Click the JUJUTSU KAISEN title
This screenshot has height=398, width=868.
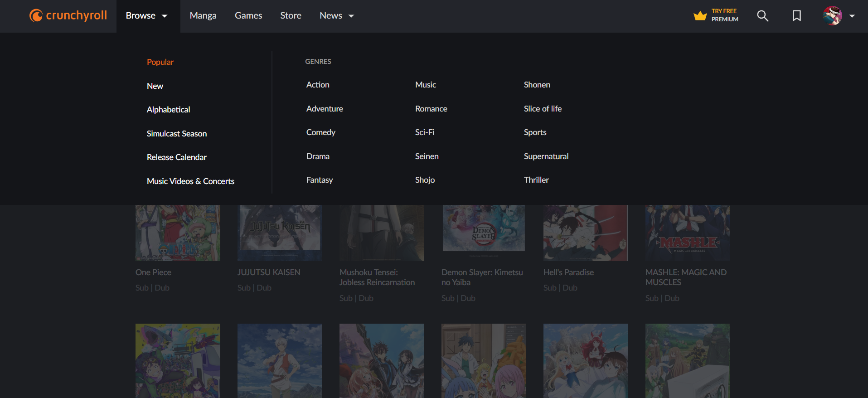[269, 272]
